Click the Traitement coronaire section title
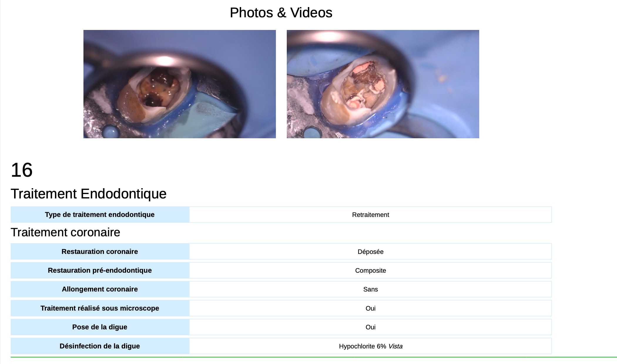 coord(66,232)
